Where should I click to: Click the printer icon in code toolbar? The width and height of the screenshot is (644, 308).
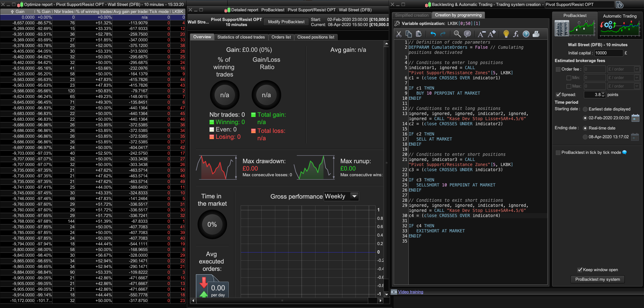tap(536, 34)
